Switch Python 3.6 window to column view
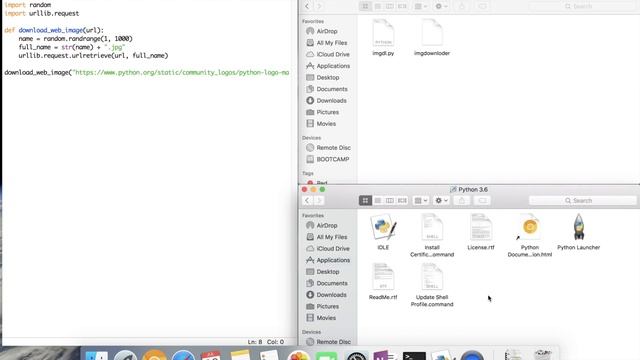Viewport: 640px width, 360px height. [390, 200]
